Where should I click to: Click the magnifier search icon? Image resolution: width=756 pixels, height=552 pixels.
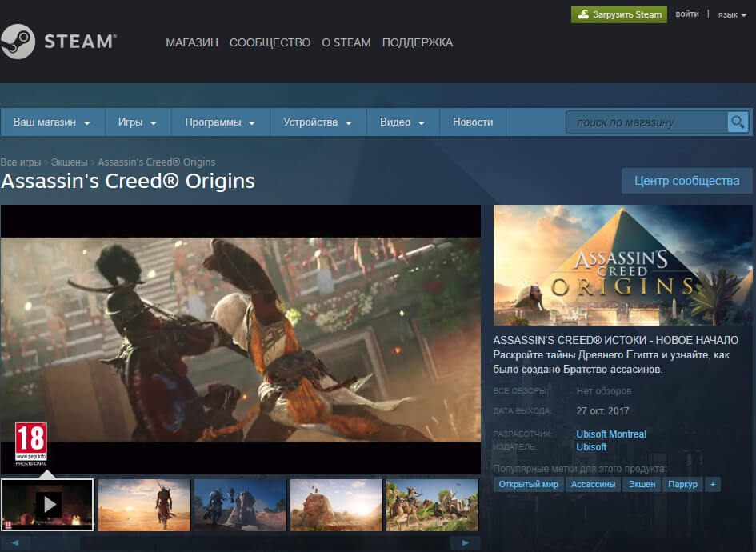pyautogui.click(x=738, y=122)
